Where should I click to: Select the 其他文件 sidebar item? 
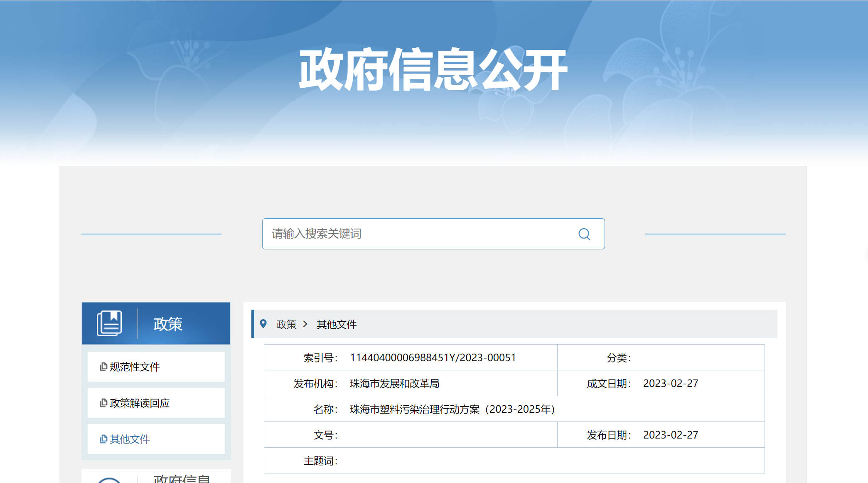pos(130,439)
